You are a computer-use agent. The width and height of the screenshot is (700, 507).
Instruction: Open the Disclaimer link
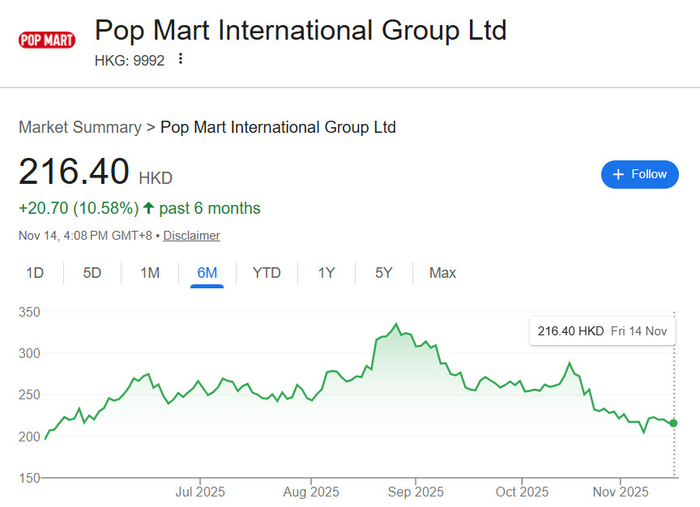[191, 235]
